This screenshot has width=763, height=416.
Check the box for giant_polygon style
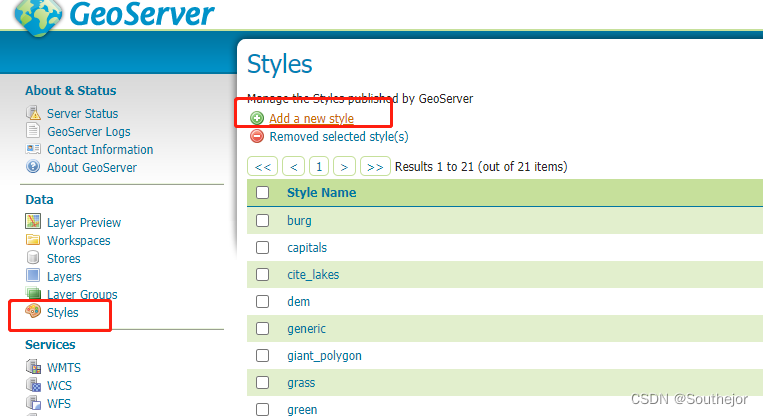263,356
